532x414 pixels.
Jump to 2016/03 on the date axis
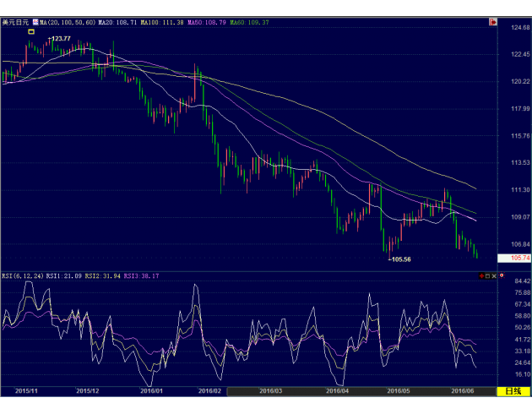(272, 390)
